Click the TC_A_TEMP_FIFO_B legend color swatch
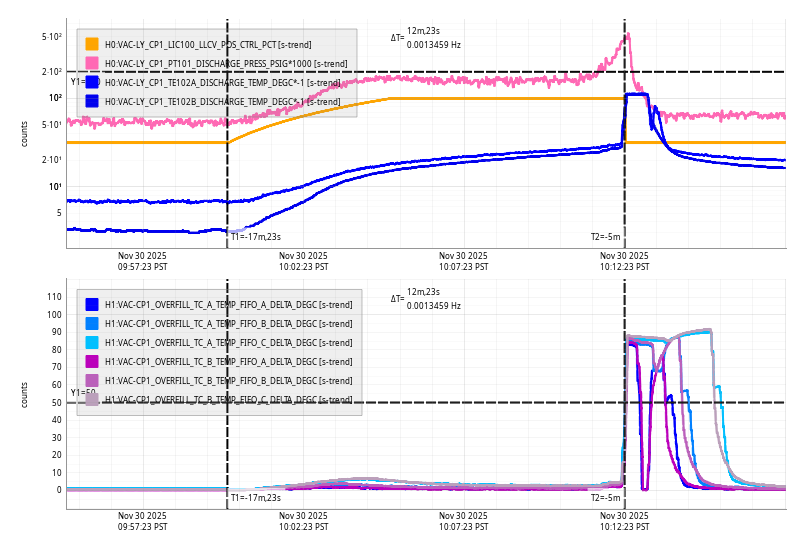The image size is (804, 551). [x=92, y=323]
